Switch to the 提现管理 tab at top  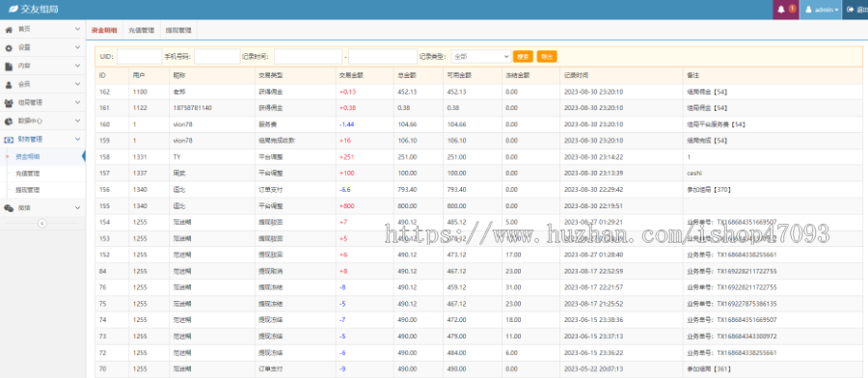tap(178, 31)
